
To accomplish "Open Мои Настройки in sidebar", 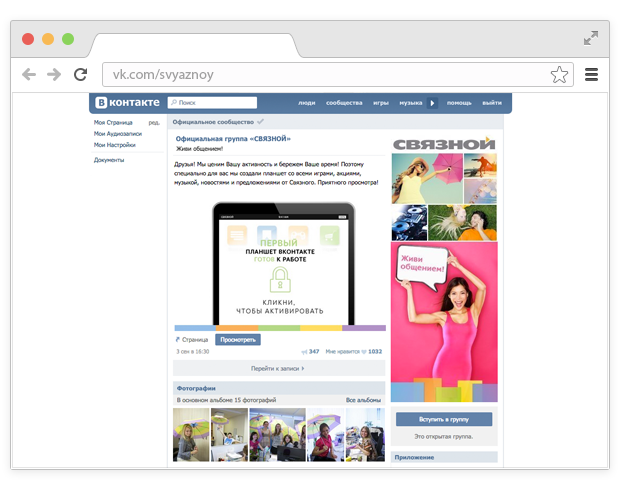I will click(x=115, y=145).
